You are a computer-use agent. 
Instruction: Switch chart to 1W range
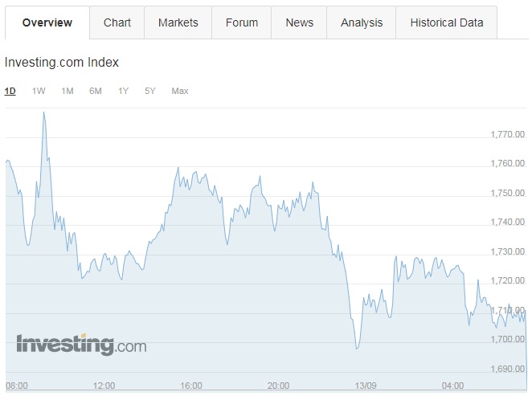click(x=39, y=91)
